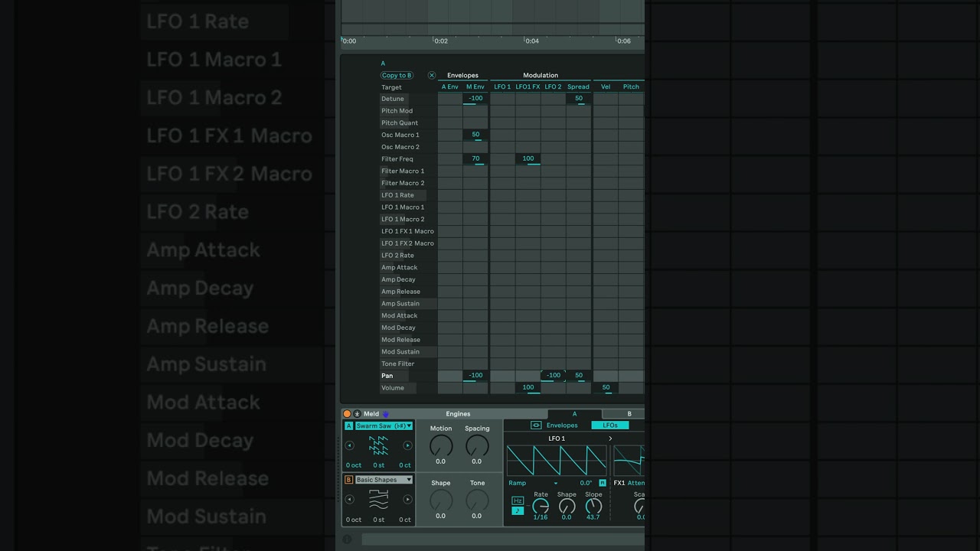Select next oscillator type for engine A
This screenshot has height=551, width=980.
click(407, 445)
